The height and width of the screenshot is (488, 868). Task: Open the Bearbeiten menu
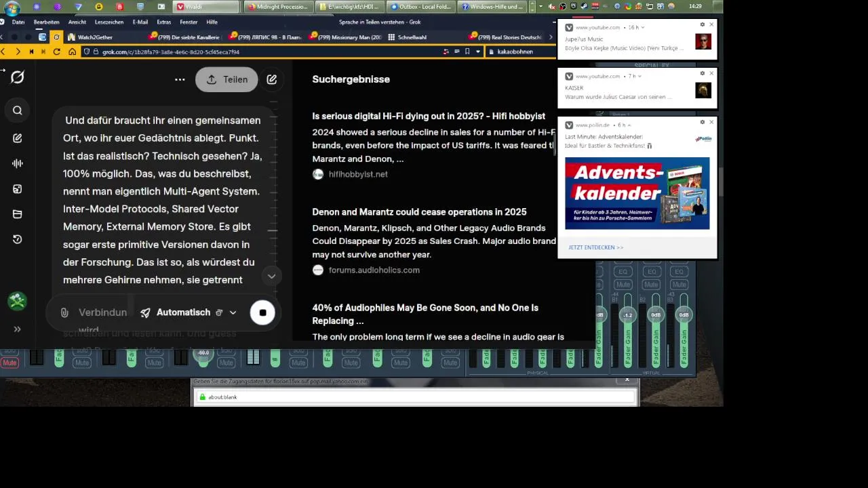pyautogui.click(x=47, y=22)
